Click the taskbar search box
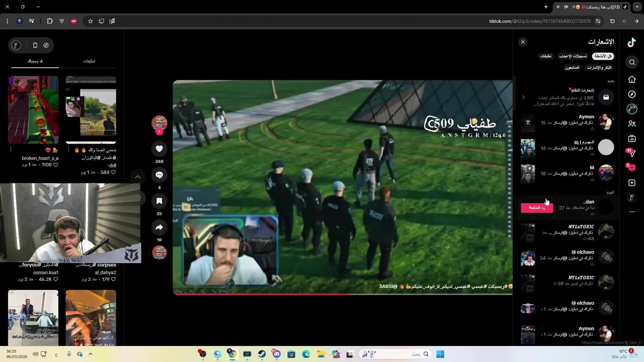The width and height of the screenshot is (644, 362). 395,354
